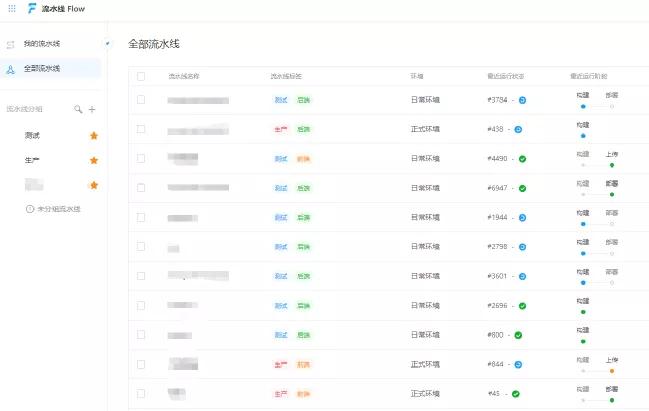Image resolution: width=649 pixels, height=411 pixels.
Task: Click the 全部流水线 page heading
Action: click(154, 44)
